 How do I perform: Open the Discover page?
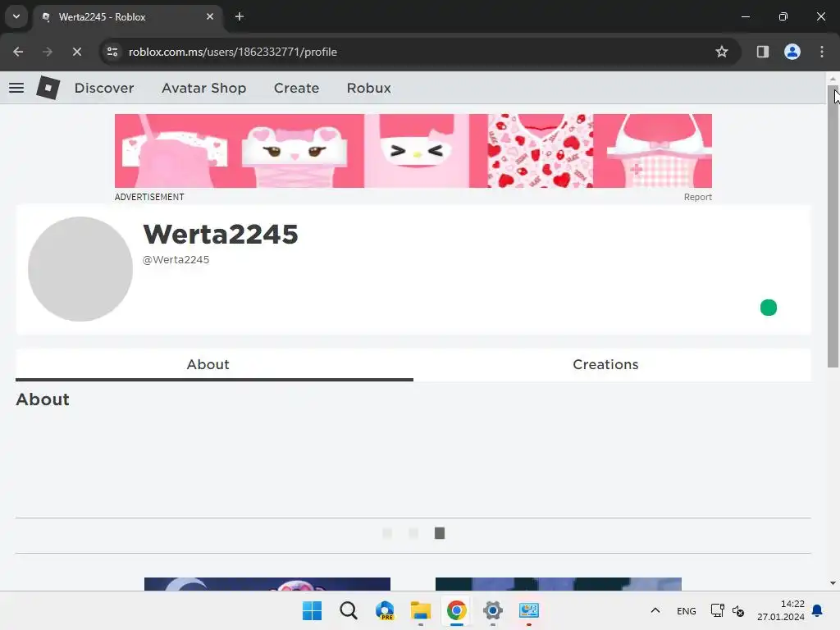click(104, 88)
